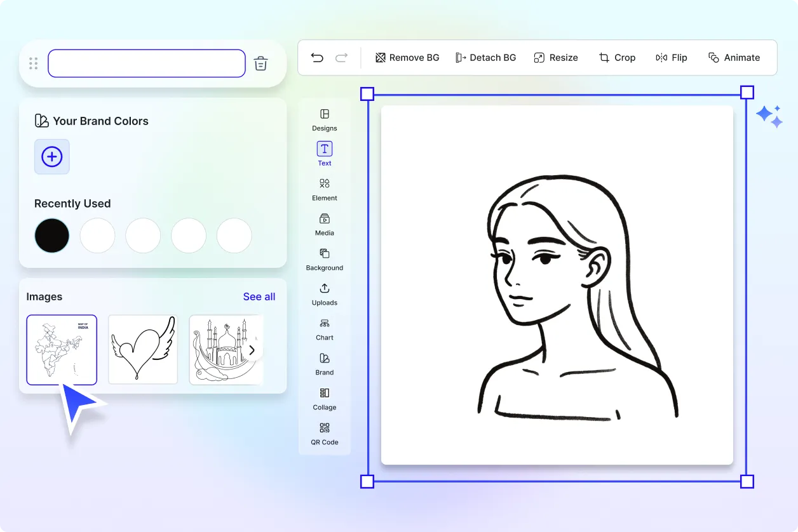Add a new brand color
The image size is (798, 532).
coord(51,157)
